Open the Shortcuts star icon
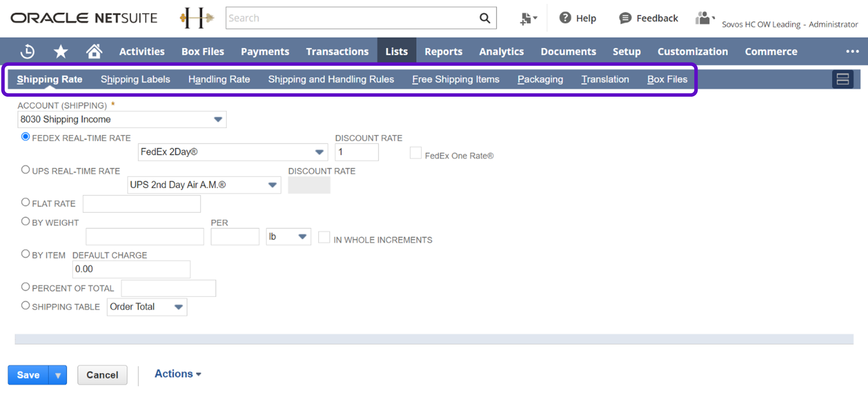 (61, 51)
